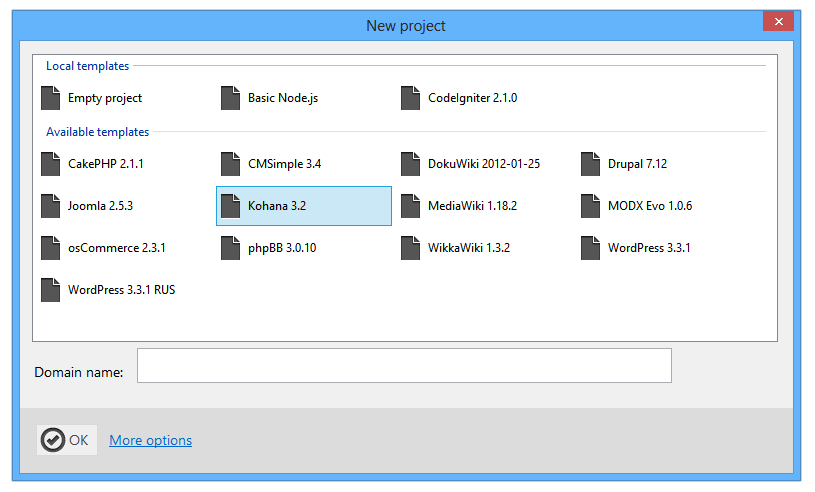The height and width of the screenshot is (492, 815).
Task: Close the New project dialog
Action: tap(778, 21)
